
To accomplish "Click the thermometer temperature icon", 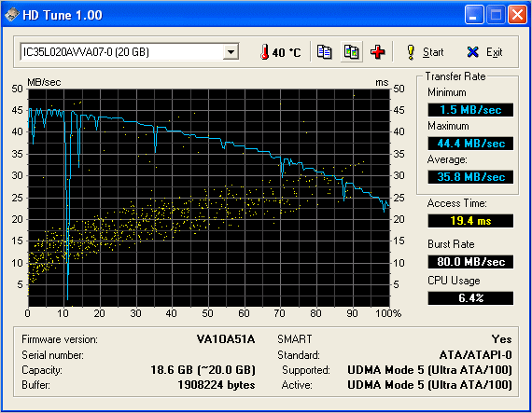I will coord(265,52).
